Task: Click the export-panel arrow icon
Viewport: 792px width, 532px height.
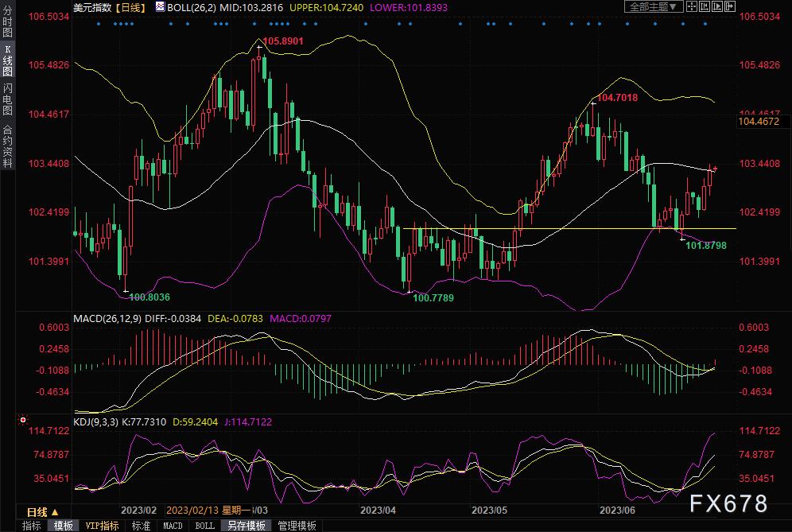Action: pyautogui.click(x=730, y=6)
